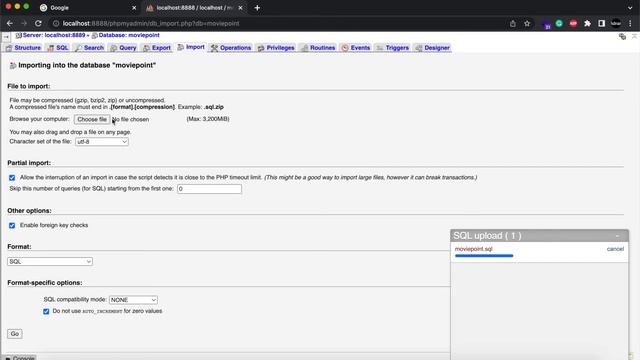Open the Designer tab

pos(433,48)
